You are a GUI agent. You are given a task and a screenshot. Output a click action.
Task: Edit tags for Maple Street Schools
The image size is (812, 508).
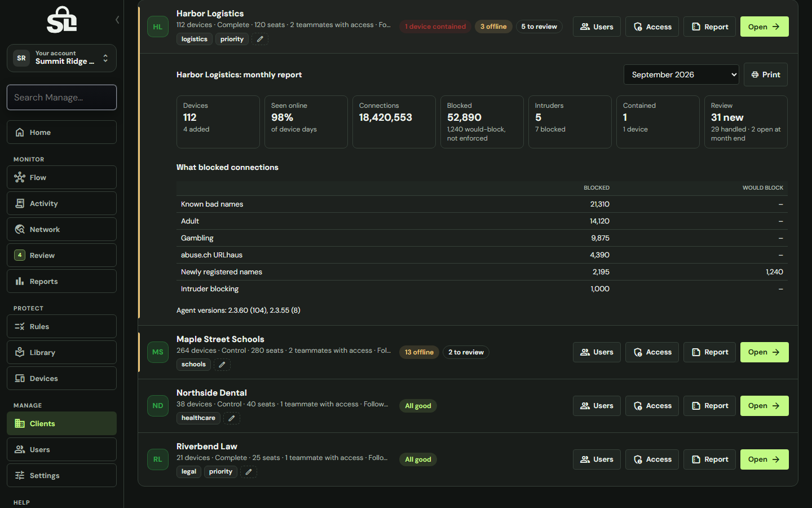coord(222,365)
